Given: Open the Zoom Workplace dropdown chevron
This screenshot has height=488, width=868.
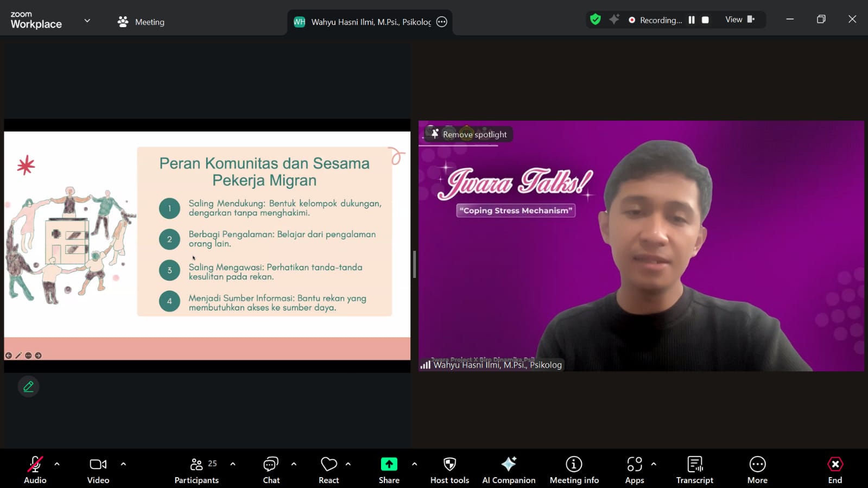Looking at the screenshot, I should 87,21.
